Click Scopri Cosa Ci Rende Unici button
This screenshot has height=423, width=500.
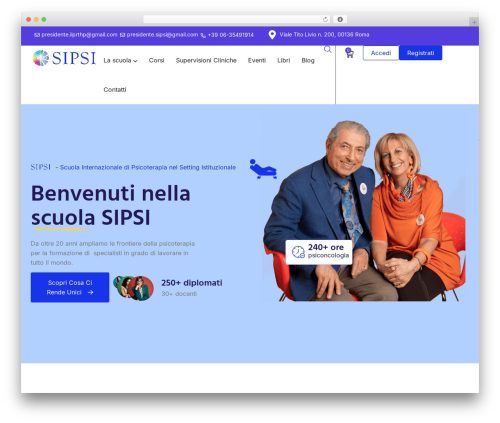pyautogui.click(x=70, y=287)
